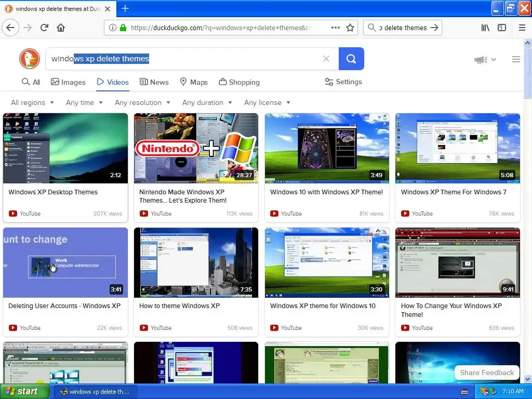Open a new tab with the plus icon

[x=125, y=8]
